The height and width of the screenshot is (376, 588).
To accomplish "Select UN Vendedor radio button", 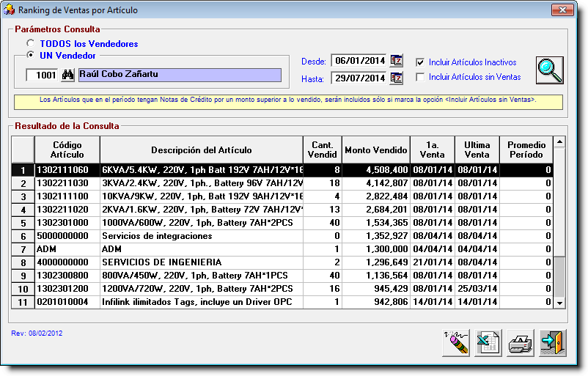I will tap(31, 55).
